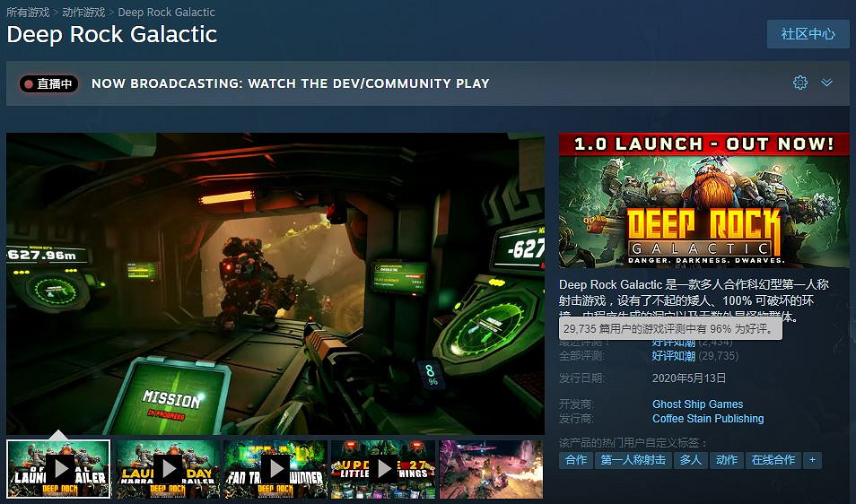
Task: Select the fifth screenshot thumbnail
Action: pyautogui.click(x=491, y=468)
